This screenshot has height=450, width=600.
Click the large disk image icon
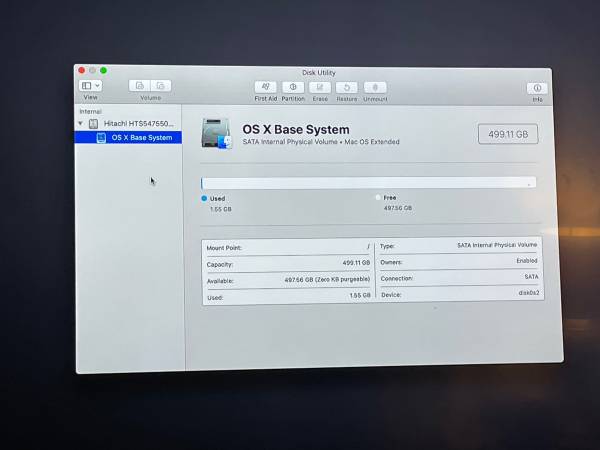point(217,134)
